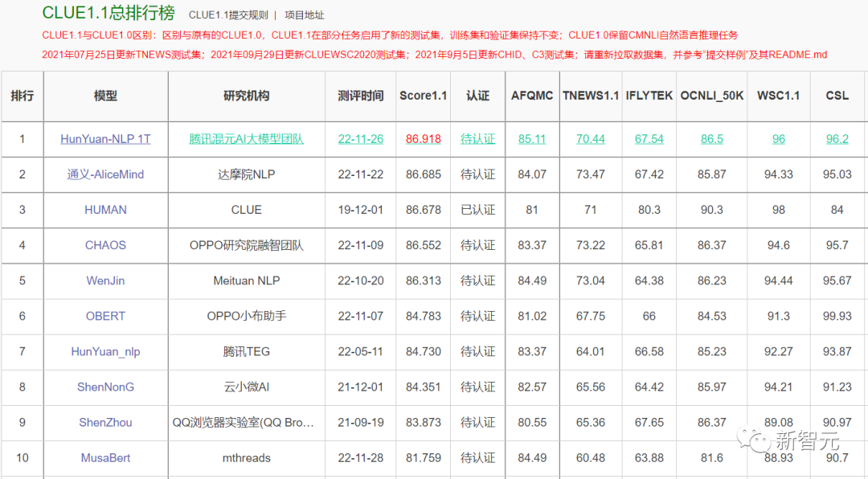
Task: Click the 测评时间 column header
Action: [360, 96]
